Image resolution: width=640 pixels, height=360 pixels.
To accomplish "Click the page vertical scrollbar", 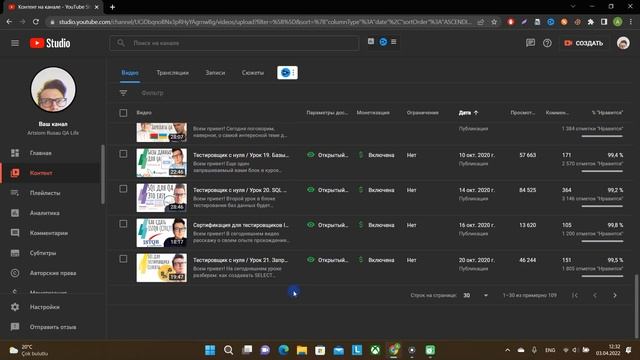I will tap(636, 306).
